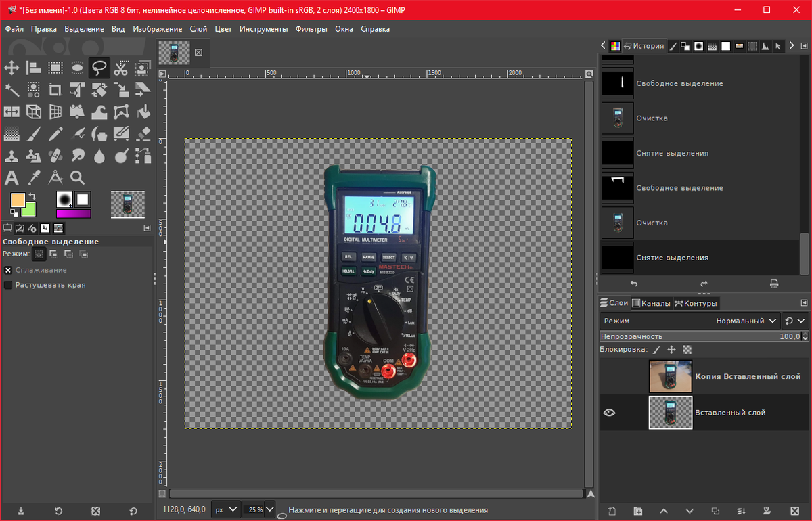Screen dimensions: 812x521
Task: Open the Файл menu
Action: [x=14, y=29]
